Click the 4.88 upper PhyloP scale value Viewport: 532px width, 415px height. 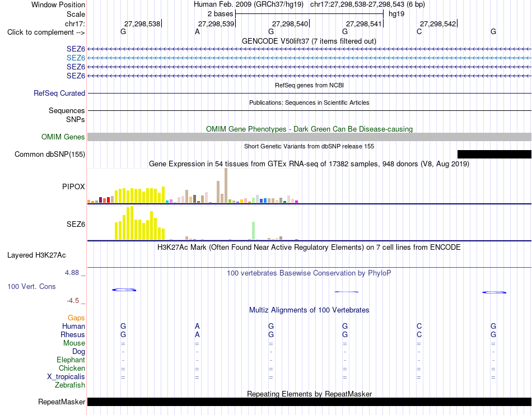tap(72, 273)
